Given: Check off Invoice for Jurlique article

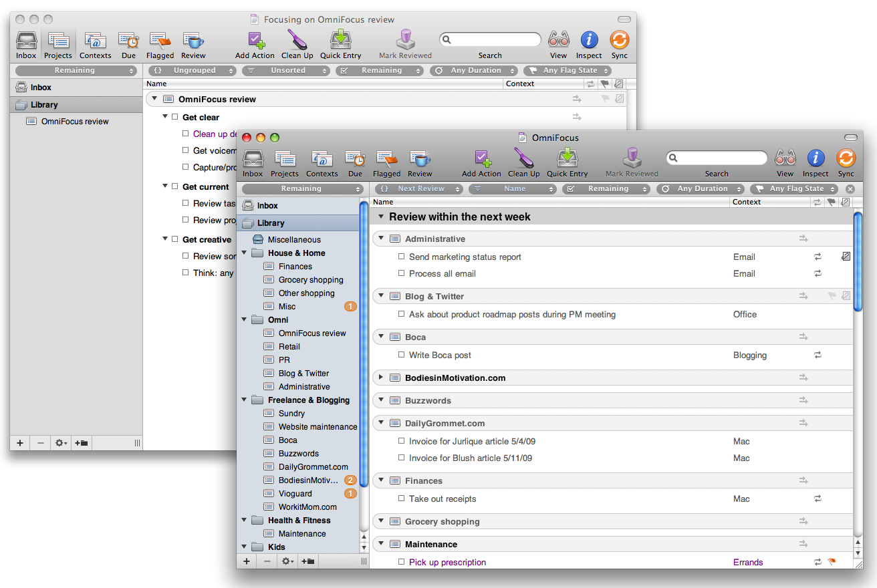Looking at the screenshot, I should 402,441.
